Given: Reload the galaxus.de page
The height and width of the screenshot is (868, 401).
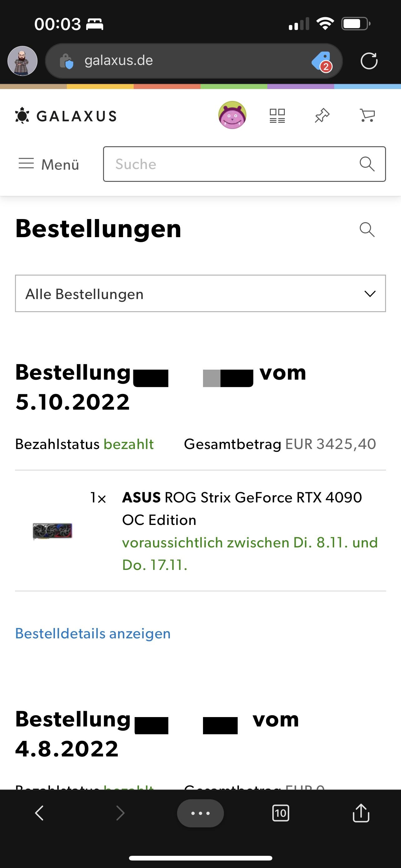Looking at the screenshot, I should (x=369, y=61).
